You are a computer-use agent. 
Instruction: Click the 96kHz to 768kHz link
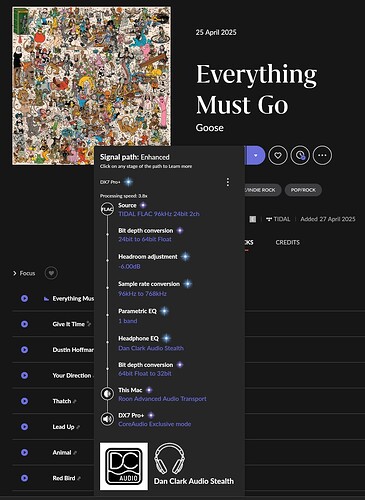[142, 294]
